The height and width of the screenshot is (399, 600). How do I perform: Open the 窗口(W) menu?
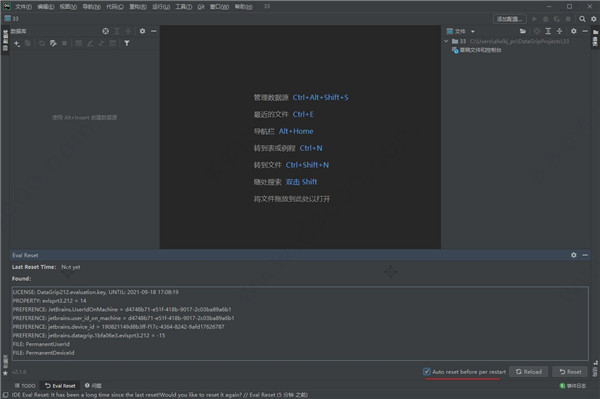pos(219,7)
